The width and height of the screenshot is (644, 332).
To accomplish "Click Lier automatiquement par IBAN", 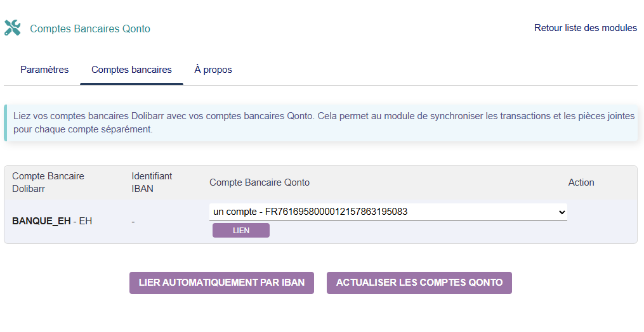I will (221, 283).
